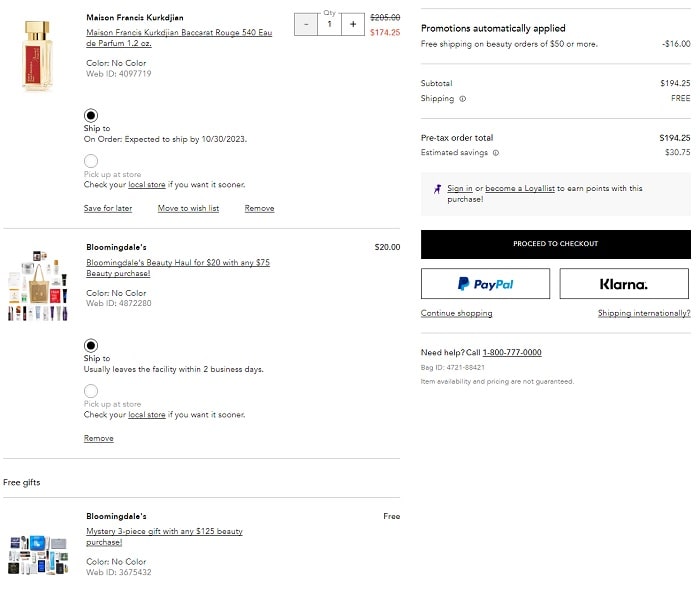Image resolution: width=700 pixels, height=596 pixels.
Task: Click the Shipping info circle icon
Action: (x=463, y=99)
